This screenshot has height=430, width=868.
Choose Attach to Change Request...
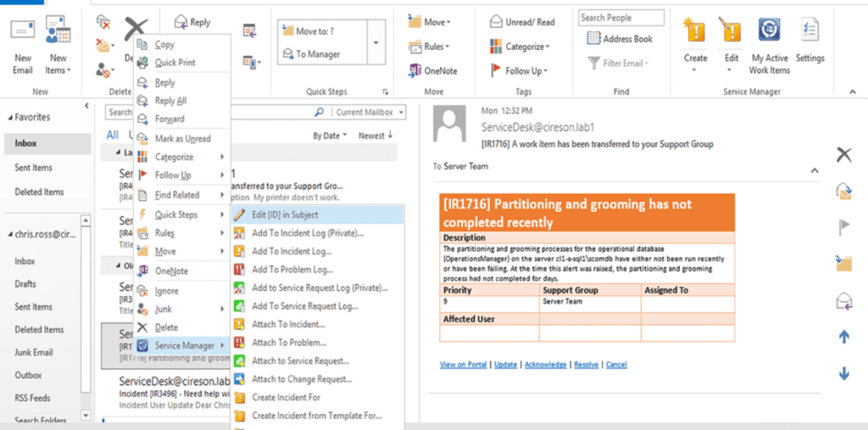point(318,379)
